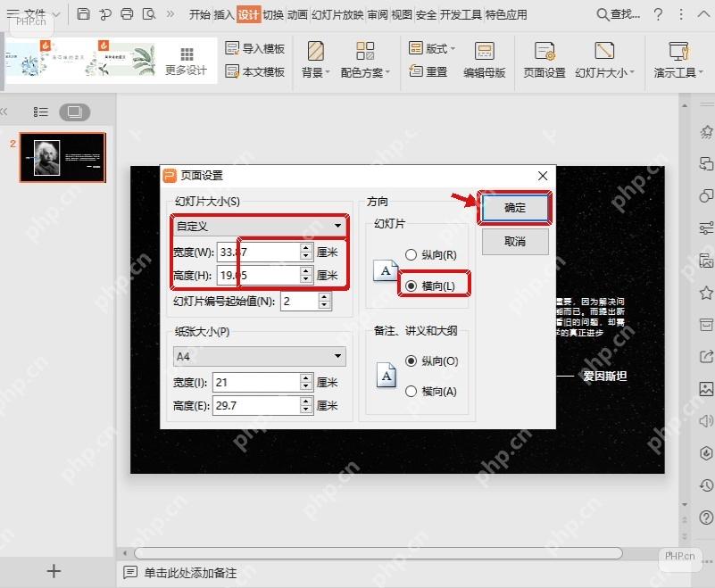Increase paper 宽度(I) spinner up

coord(306,377)
